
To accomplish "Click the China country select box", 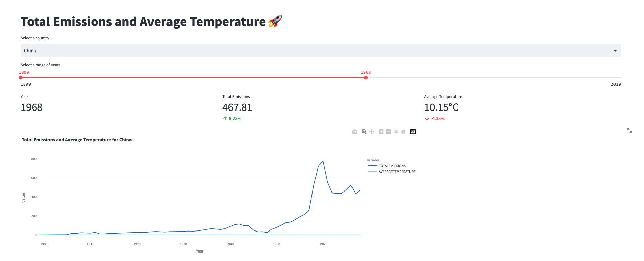I will coord(305,51).
